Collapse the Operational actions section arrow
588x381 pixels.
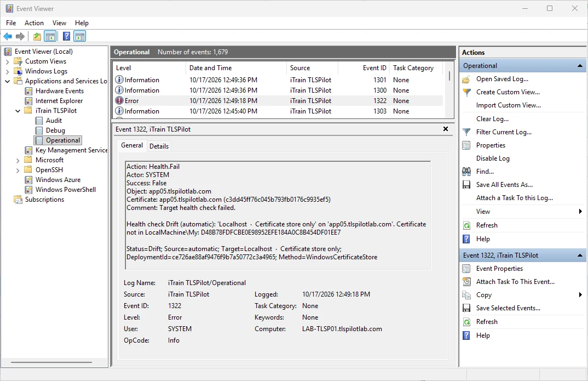click(580, 66)
